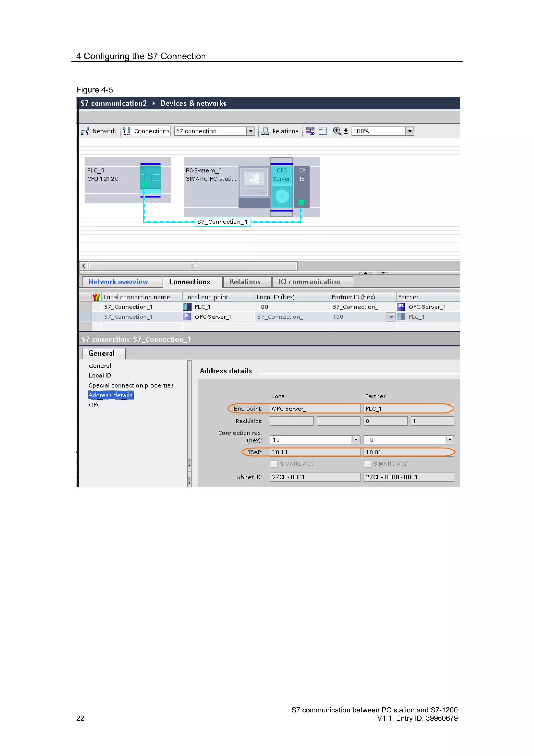Click the pane down-arrow splitter button
Screen dimensions: 534x756
pos(383,273)
